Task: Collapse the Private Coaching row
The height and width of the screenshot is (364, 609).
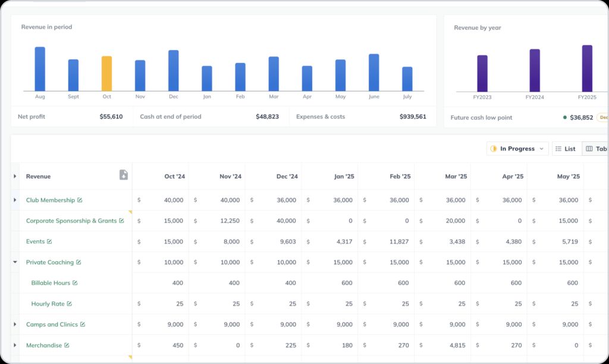Action: (15, 262)
